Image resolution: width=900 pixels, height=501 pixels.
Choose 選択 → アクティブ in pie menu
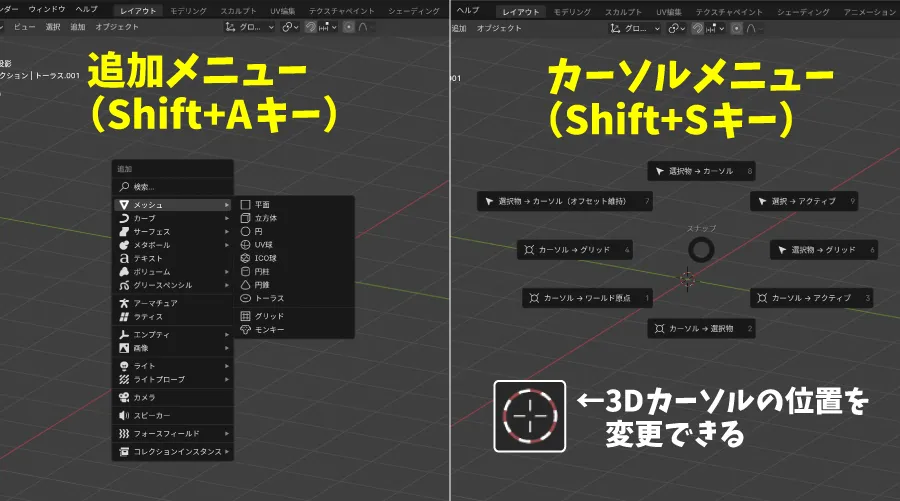(x=804, y=201)
